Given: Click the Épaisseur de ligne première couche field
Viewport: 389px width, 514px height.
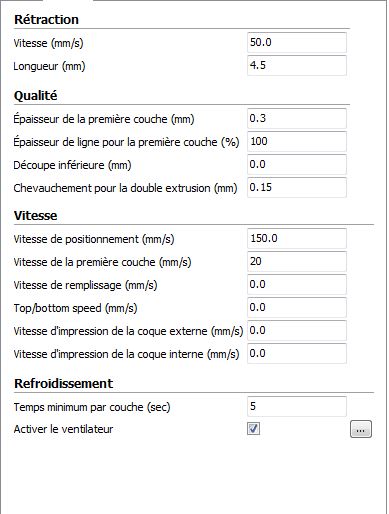Looking at the screenshot, I should [297, 141].
